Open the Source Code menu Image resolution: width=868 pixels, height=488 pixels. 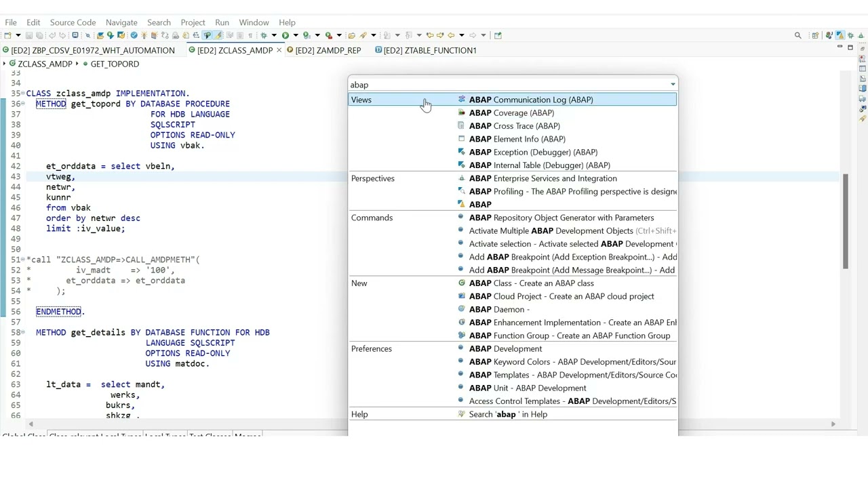(x=73, y=22)
